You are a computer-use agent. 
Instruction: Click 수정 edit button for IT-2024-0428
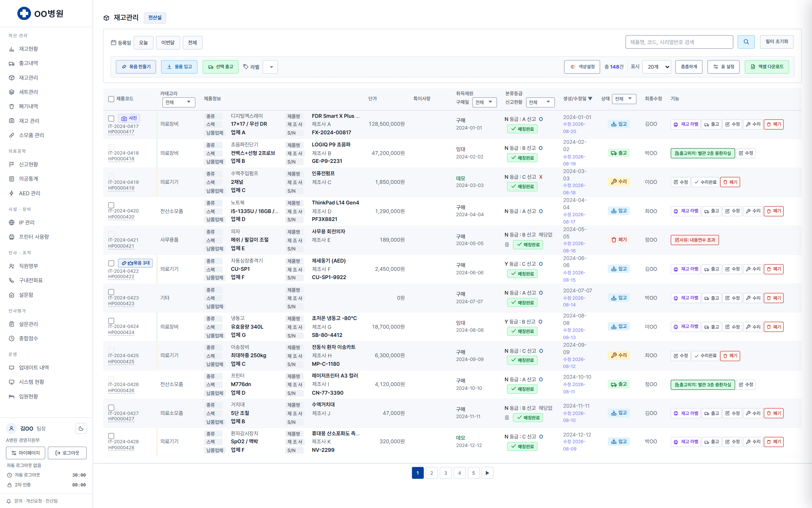click(732, 442)
